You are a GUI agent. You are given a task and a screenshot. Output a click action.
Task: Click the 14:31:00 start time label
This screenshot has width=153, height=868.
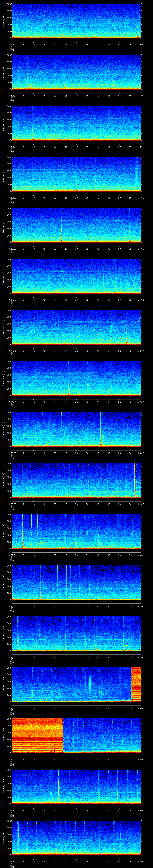tap(12, 147)
